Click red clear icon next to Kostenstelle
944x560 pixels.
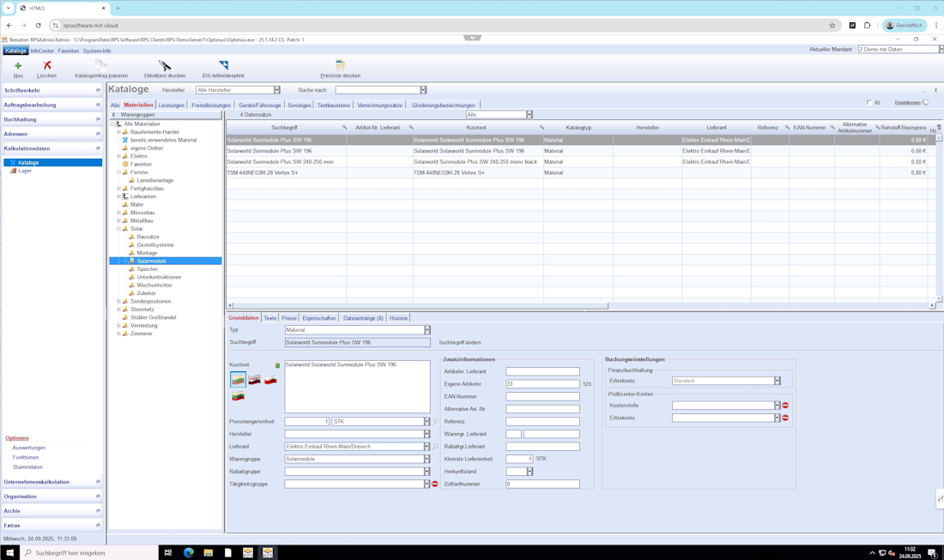[785, 406]
